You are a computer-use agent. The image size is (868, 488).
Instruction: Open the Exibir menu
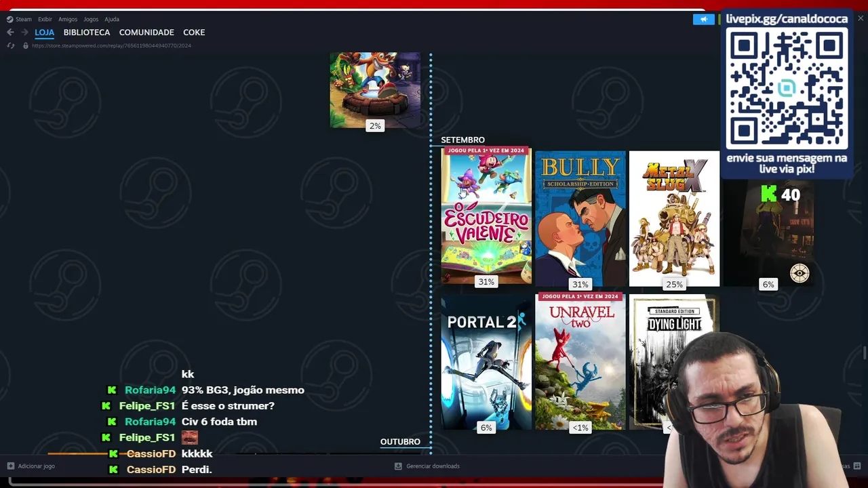tap(45, 19)
